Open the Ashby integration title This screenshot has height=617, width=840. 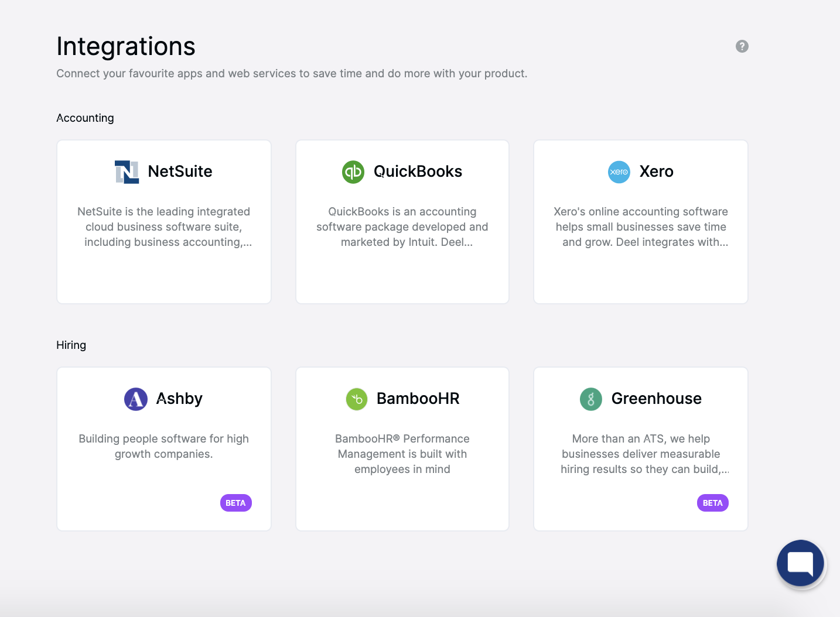coord(179,399)
